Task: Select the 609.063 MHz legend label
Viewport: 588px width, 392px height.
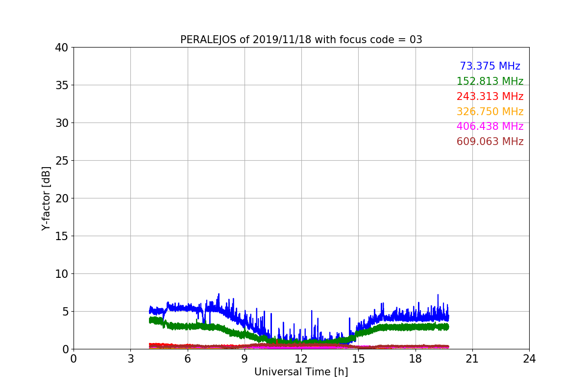Action: pyautogui.click(x=490, y=142)
